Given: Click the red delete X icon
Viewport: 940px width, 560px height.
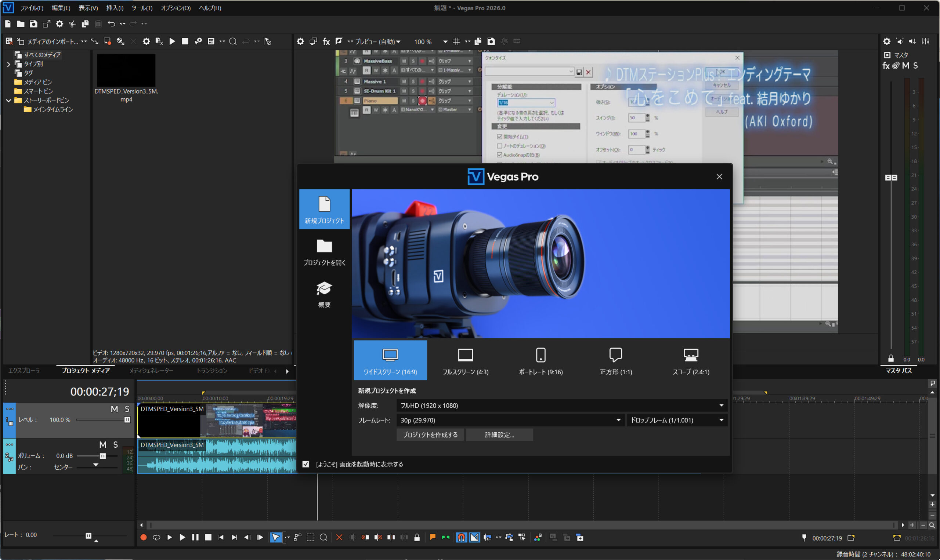Looking at the screenshot, I should [x=339, y=537].
